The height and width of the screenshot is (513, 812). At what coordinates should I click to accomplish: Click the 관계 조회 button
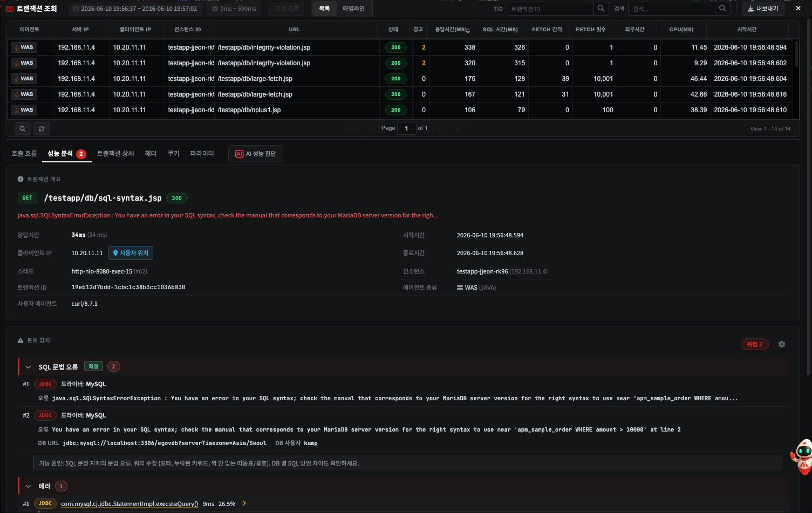click(x=286, y=9)
